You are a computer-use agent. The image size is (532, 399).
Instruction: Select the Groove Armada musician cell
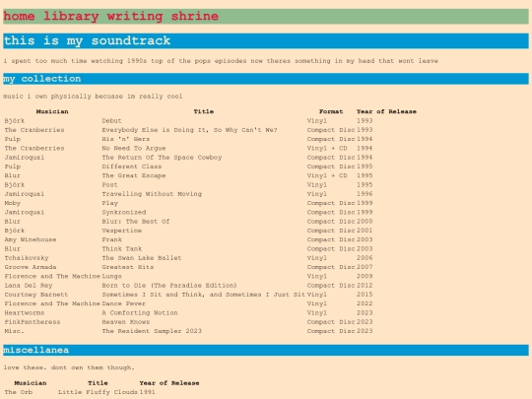(x=31, y=267)
